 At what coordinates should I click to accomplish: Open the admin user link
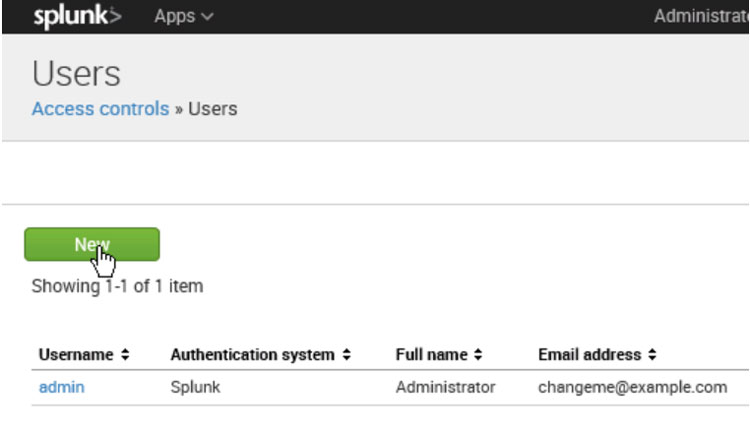click(x=62, y=387)
